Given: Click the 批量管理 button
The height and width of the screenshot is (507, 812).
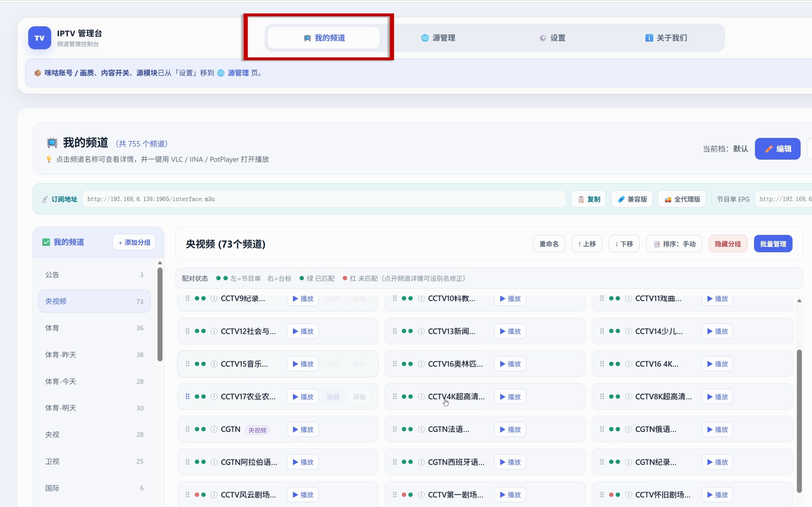Looking at the screenshot, I should coord(773,244).
